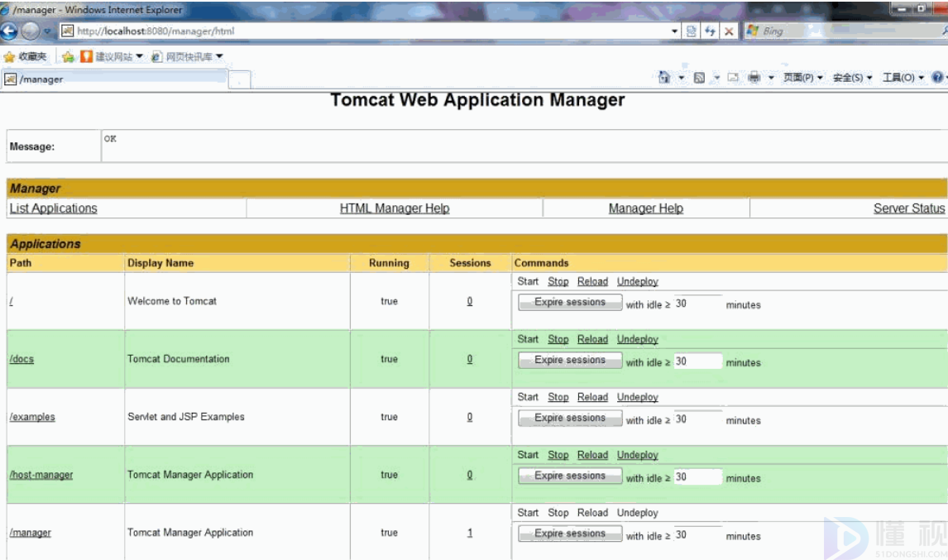Click idle minutes field in /manager row
Screen dimensions: 948x560
pyautogui.click(x=697, y=535)
